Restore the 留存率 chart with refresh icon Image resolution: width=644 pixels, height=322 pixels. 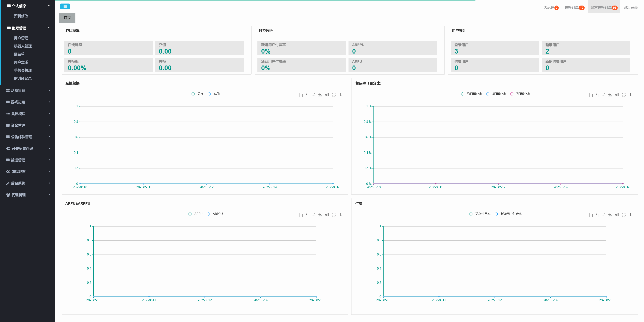click(624, 95)
